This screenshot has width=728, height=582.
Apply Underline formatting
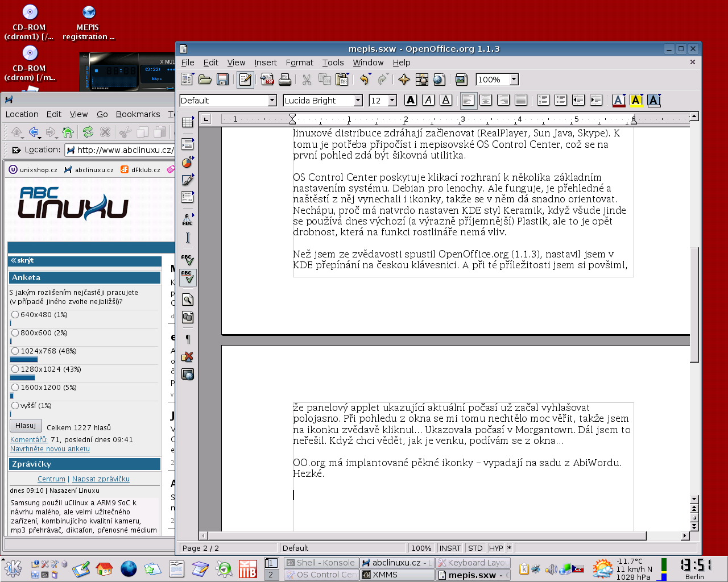pos(446,100)
